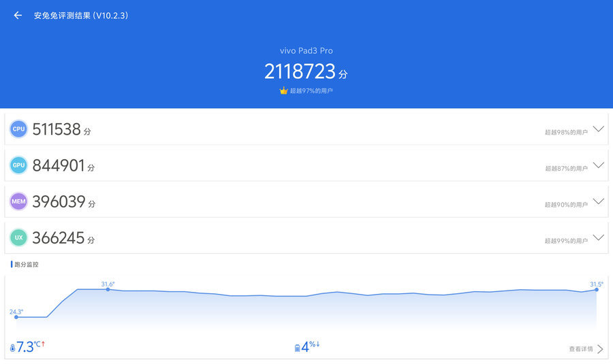
Task: Click the 31.6° chart peak point
Action: pos(108,289)
